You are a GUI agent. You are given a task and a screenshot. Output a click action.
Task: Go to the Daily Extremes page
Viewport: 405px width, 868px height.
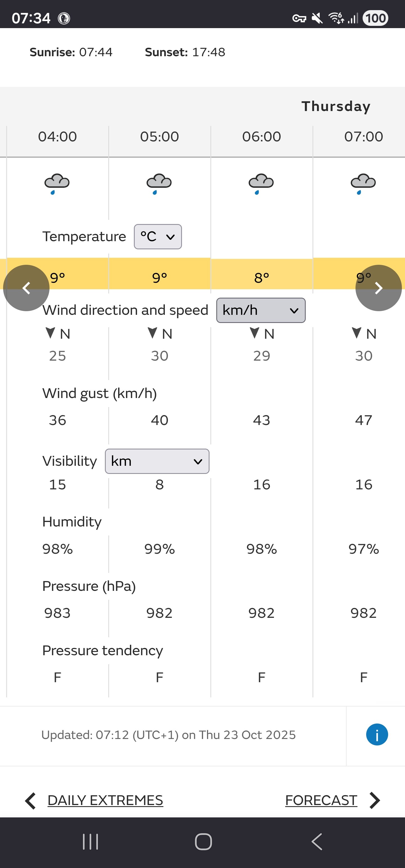105,800
